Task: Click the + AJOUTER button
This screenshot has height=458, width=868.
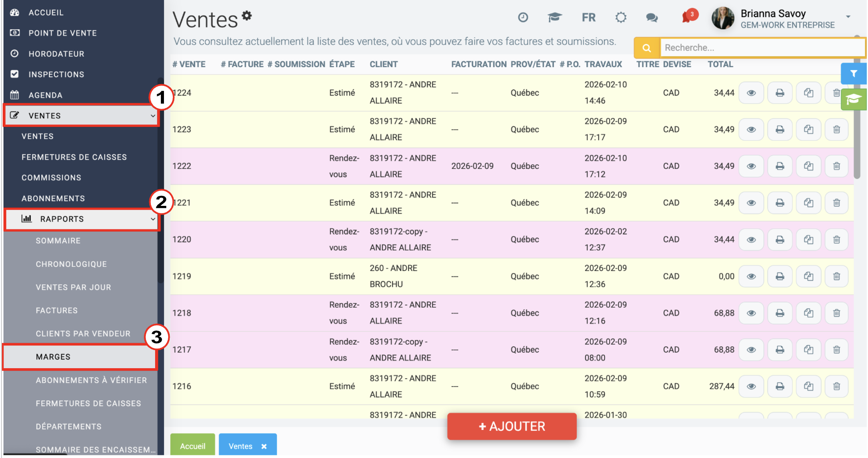Action: click(512, 426)
